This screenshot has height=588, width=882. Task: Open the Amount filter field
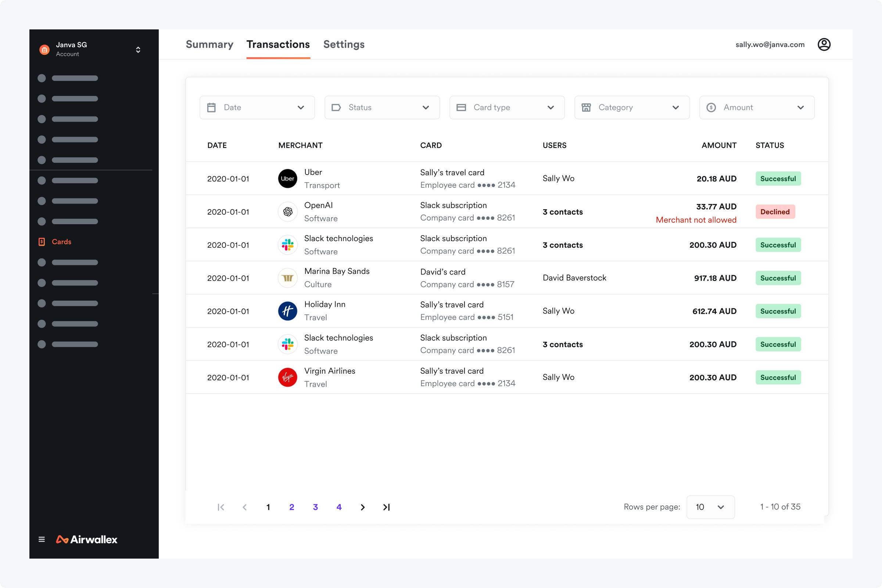756,107
